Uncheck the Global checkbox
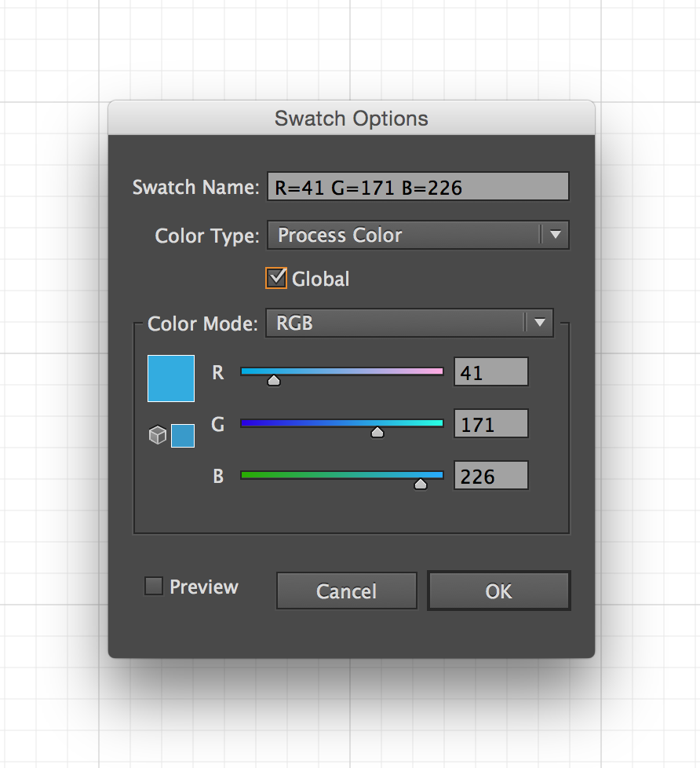The height and width of the screenshot is (768, 700). 276,278
